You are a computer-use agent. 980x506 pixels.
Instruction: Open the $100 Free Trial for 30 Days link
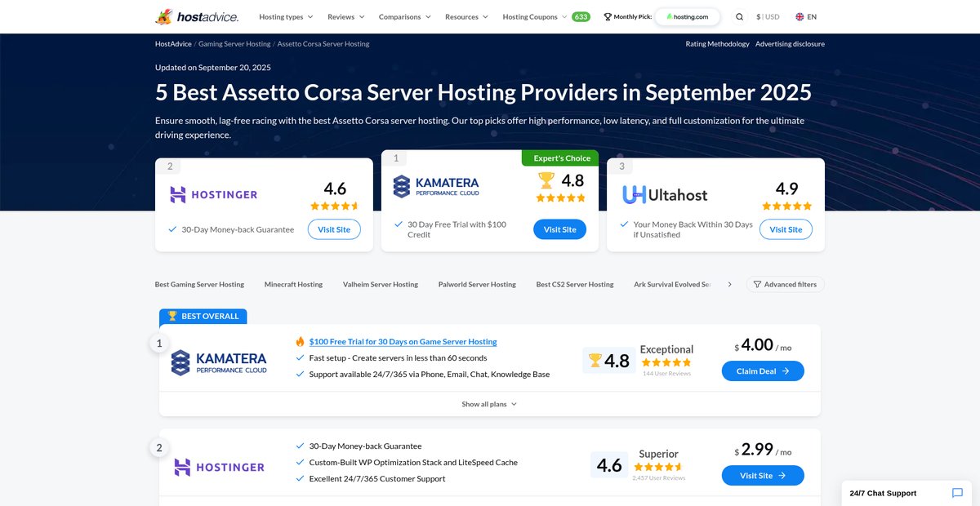click(403, 341)
